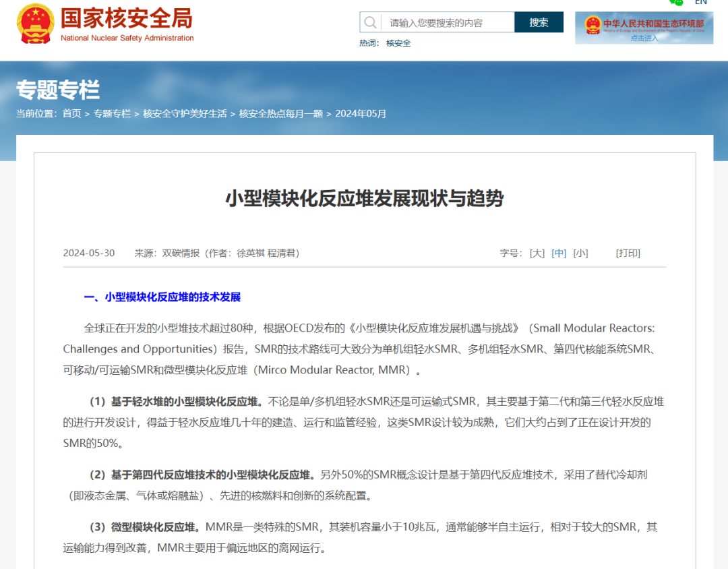Click the National Nuclear Safety Administration emblem logo

coord(35,22)
